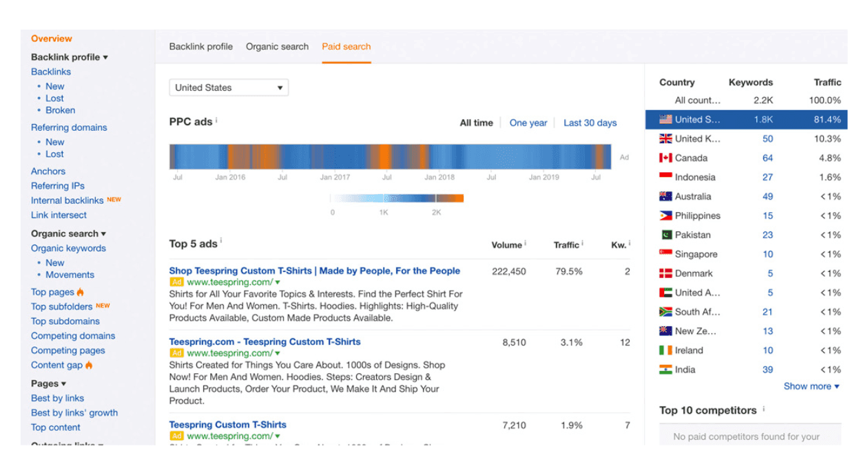Open Broken backlinks in the sidebar

click(x=61, y=110)
